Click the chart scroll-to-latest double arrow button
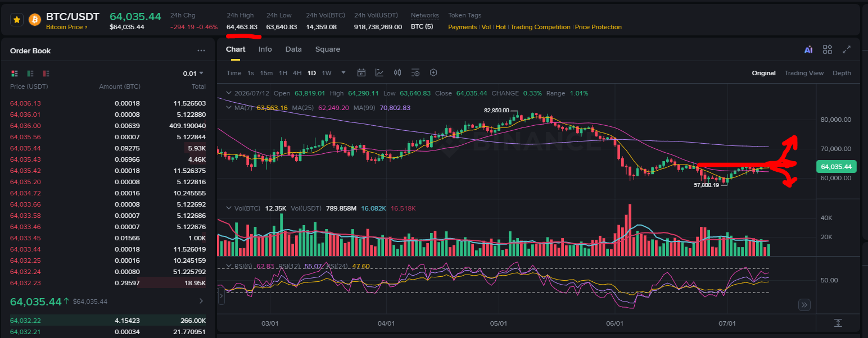Image resolution: width=868 pixels, height=338 pixels. click(x=804, y=305)
